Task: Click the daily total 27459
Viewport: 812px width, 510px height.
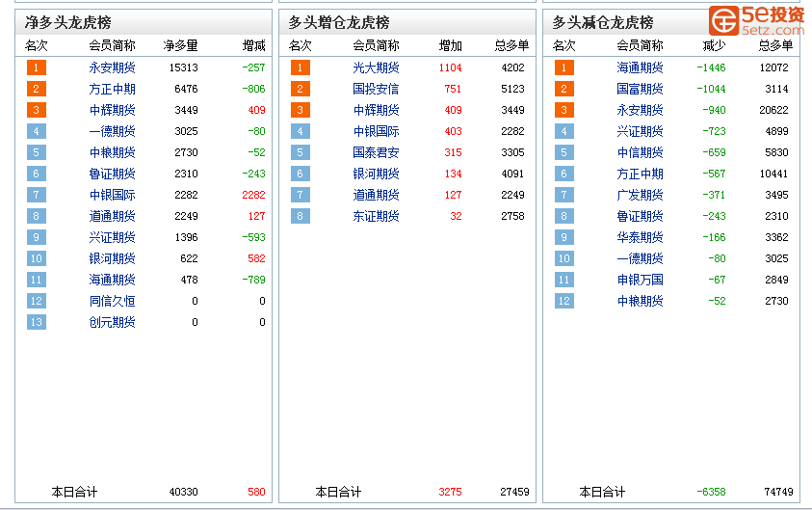Action: tap(514, 492)
